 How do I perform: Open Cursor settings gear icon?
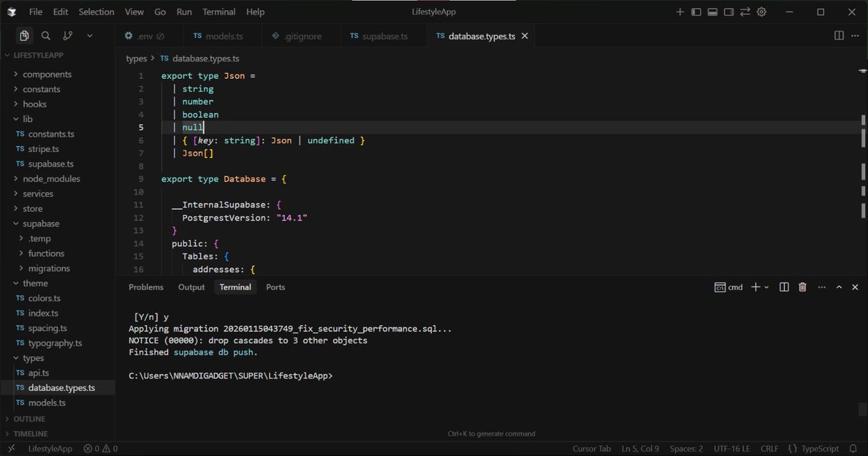pos(762,12)
